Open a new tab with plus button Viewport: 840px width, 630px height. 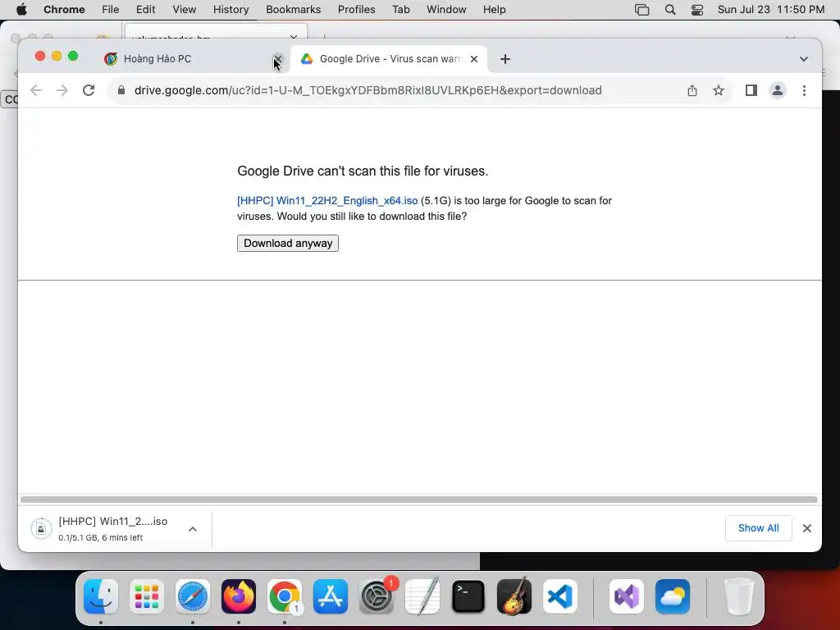point(505,59)
